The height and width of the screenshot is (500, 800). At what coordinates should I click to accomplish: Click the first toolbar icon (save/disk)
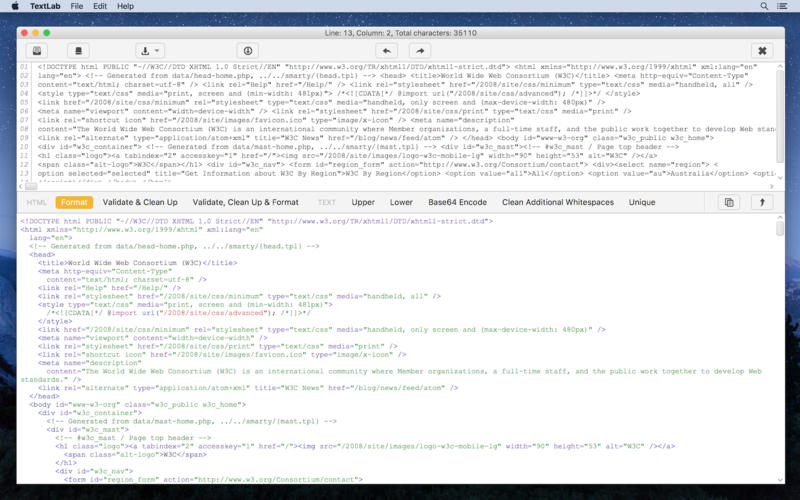point(37,51)
